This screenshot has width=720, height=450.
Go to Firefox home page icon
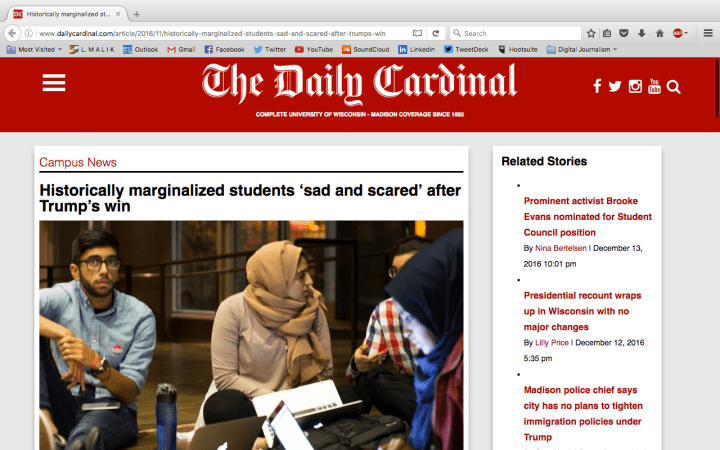point(659,33)
